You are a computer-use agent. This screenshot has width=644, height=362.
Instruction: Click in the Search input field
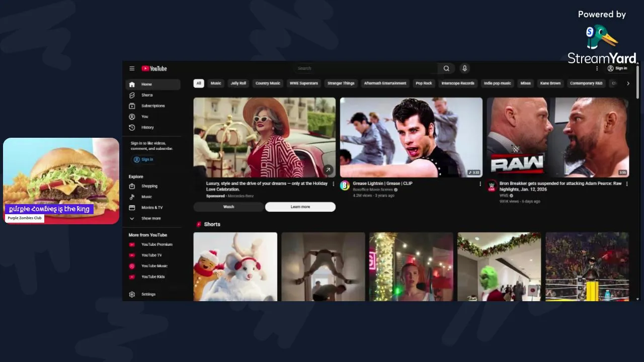tap(366, 68)
